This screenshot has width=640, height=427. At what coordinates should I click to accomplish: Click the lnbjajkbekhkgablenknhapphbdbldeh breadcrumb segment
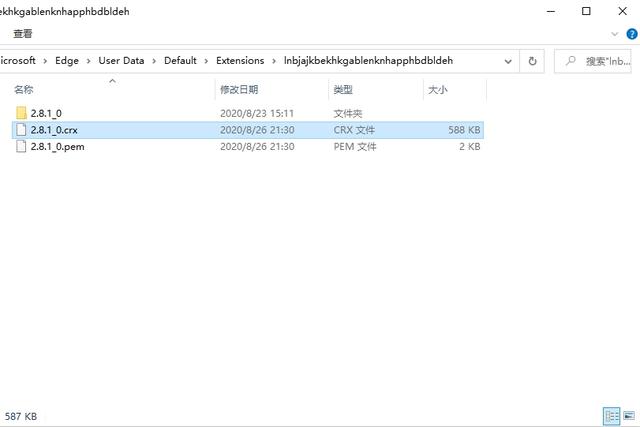[x=369, y=60]
